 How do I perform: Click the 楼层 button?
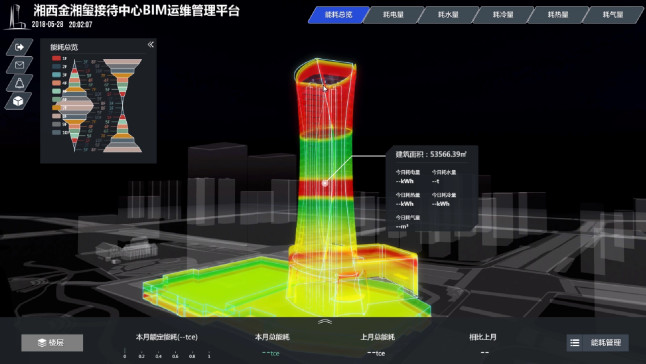click(x=52, y=343)
